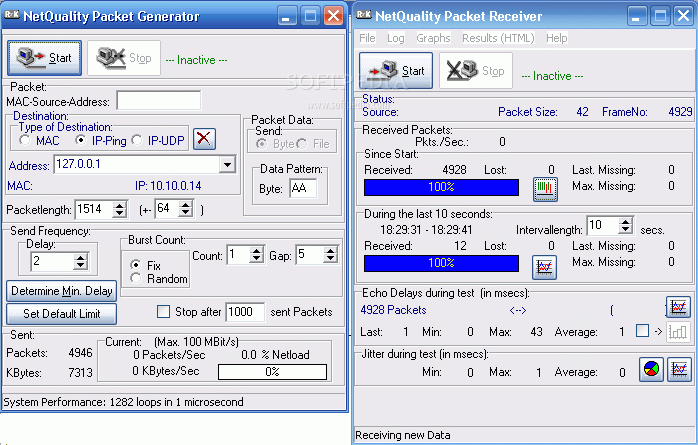Click the red X clear destination icon

point(204,138)
